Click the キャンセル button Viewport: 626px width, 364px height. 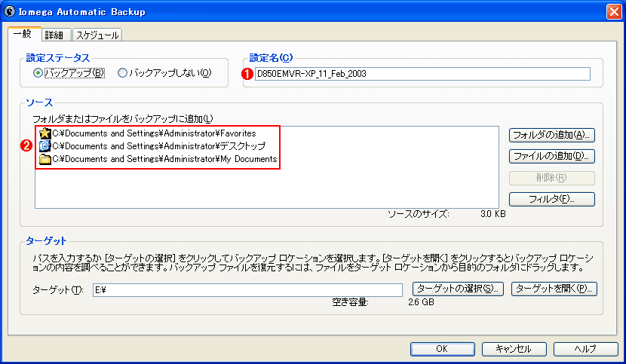point(514,349)
